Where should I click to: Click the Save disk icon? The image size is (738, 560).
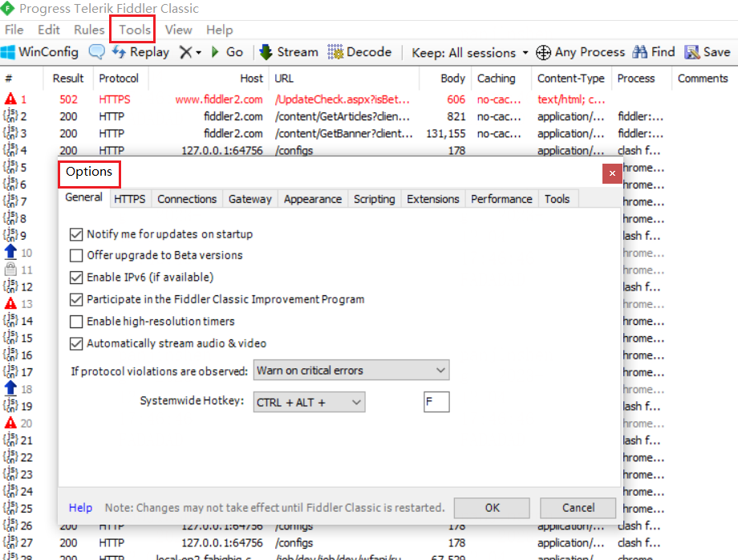click(x=691, y=52)
